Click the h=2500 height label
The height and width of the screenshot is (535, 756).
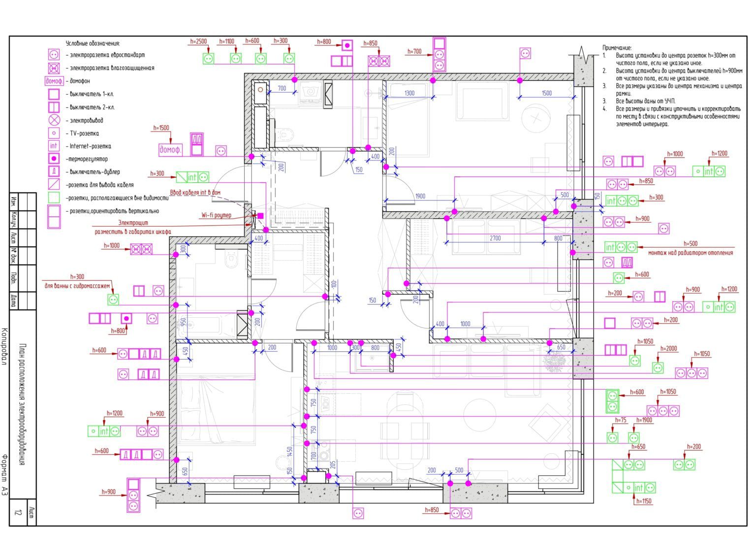click(198, 42)
